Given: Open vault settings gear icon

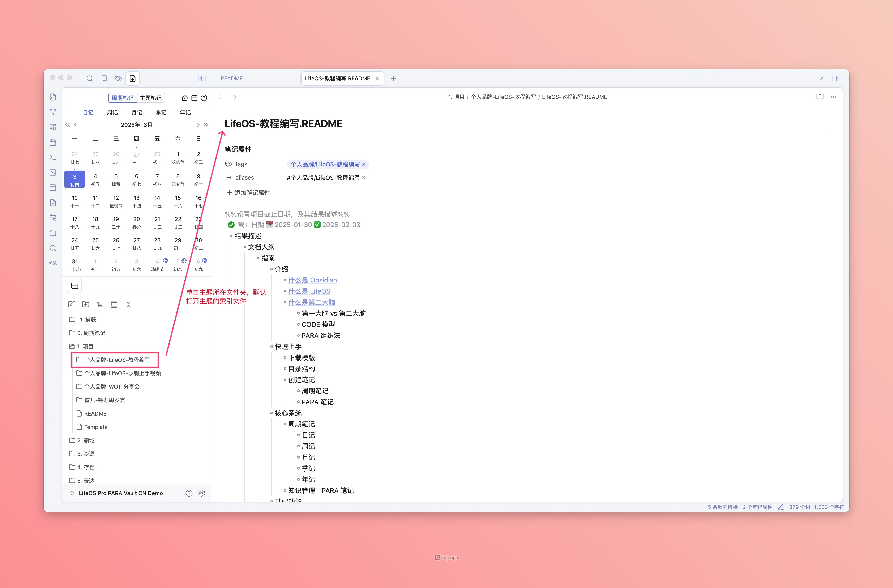Looking at the screenshot, I should (x=202, y=493).
